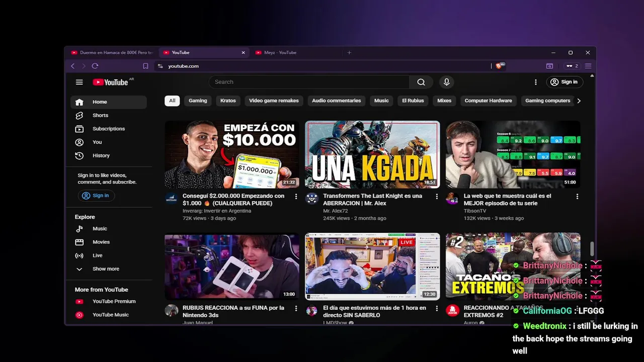The image size is (644, 362).
Task: Open YouTube Music link
Action: (109, 315)
